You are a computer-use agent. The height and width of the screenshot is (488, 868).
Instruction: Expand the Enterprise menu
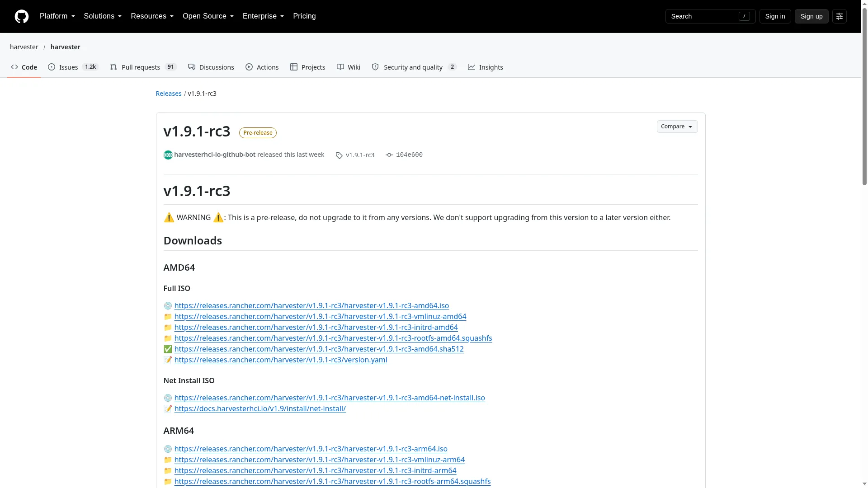point(263,16)
